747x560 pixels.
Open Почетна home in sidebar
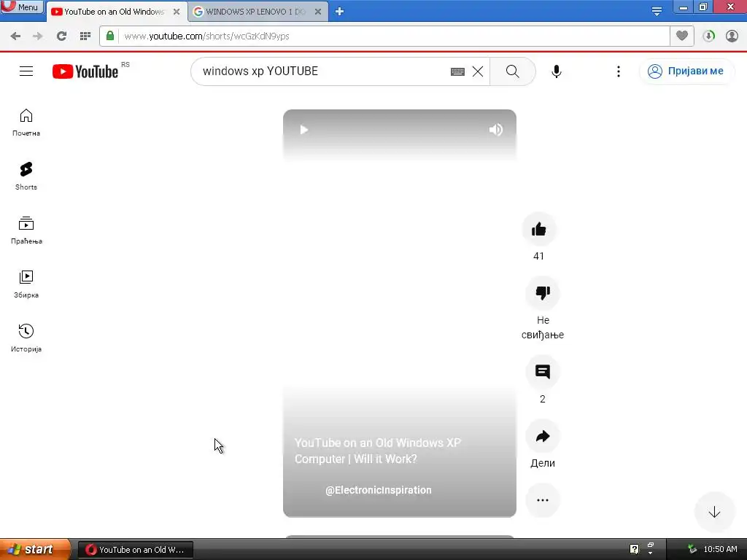pyautogui.click(x=26, y=122)
